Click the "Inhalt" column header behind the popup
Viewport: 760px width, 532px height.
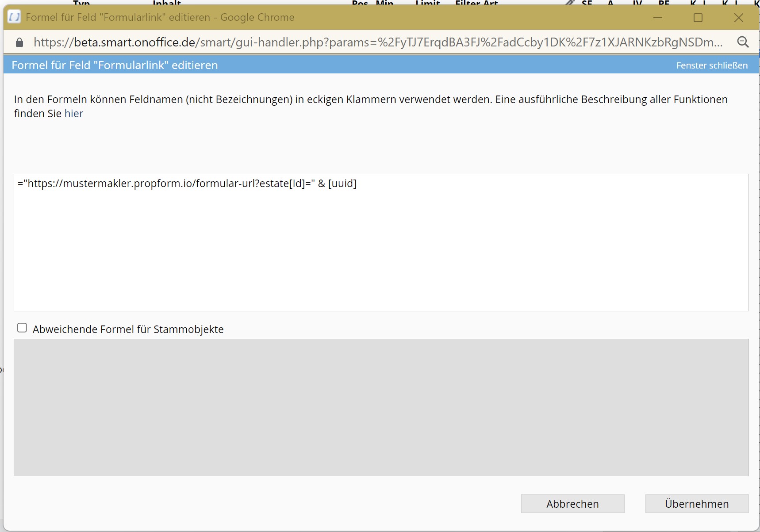[166, 3]
